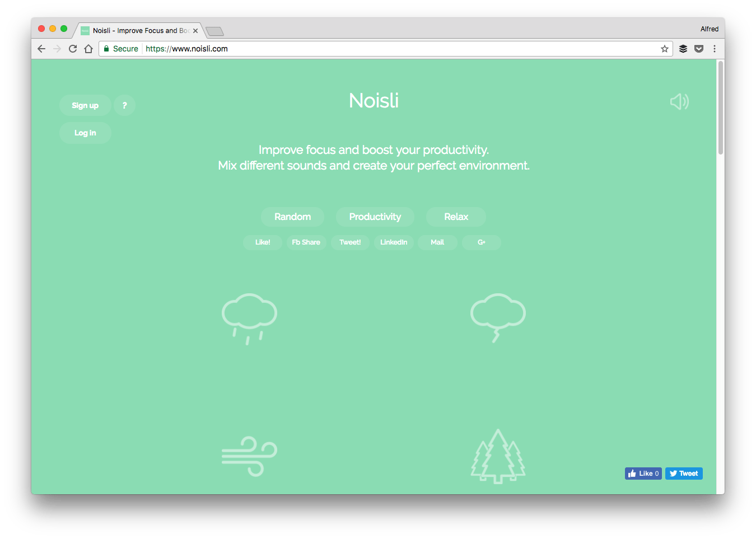The width and height of the screenshot is (756, 539).
Task: Choose the Productivity sound preset
Action: [375, 217]
